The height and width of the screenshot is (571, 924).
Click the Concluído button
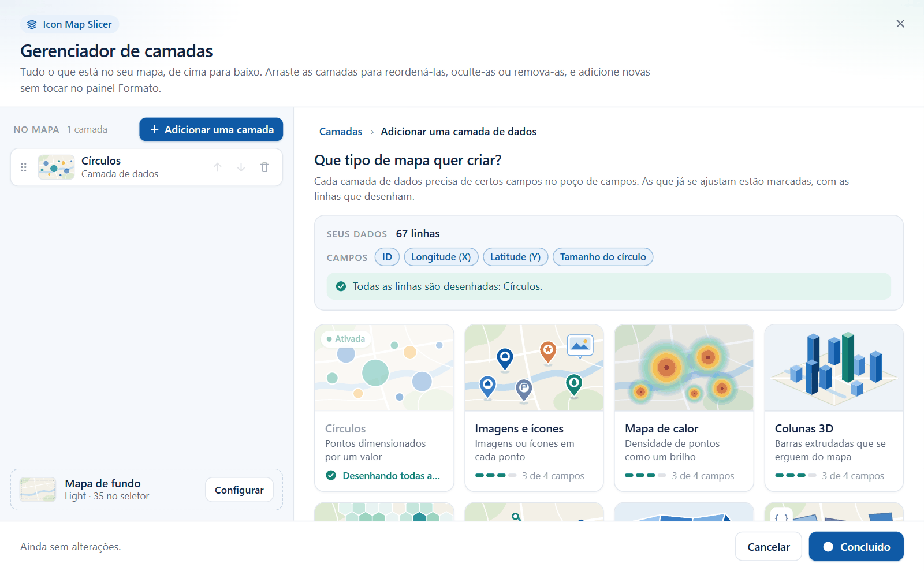tap(856, 547)
